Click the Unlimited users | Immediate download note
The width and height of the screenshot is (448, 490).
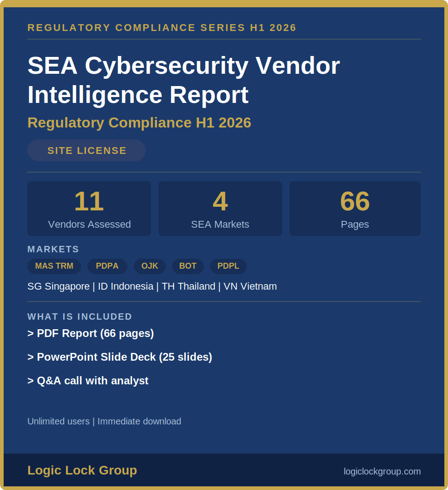tap(104, 421)
